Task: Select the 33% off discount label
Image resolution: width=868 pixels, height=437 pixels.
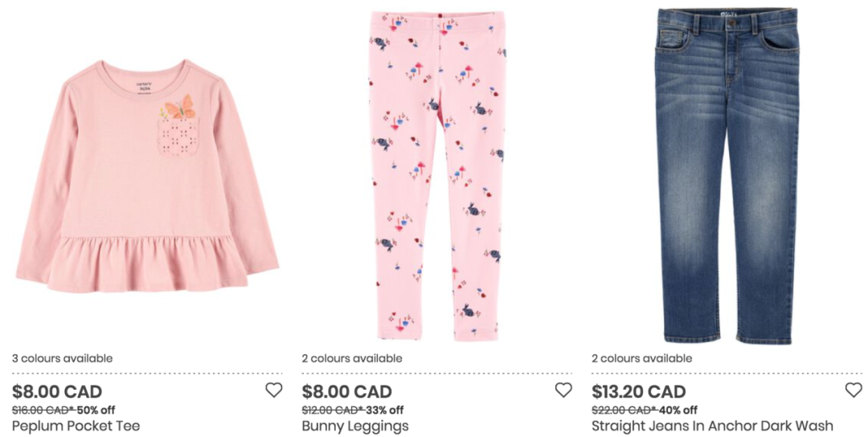Action: pyautogui.click(x=385, y=410)
